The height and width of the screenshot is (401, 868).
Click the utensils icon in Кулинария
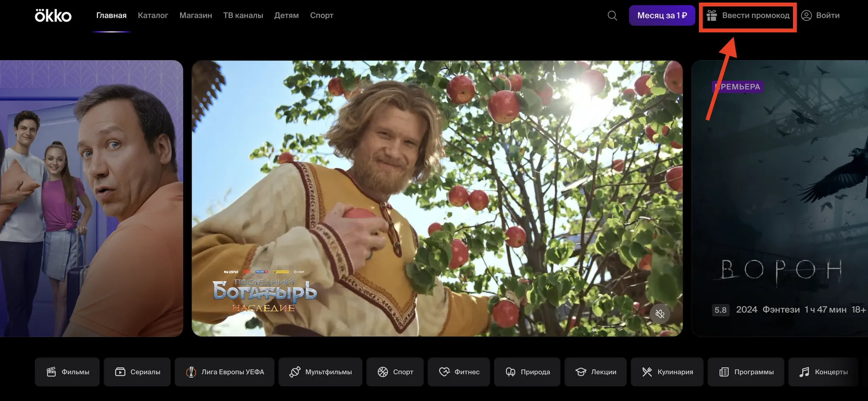647,372
